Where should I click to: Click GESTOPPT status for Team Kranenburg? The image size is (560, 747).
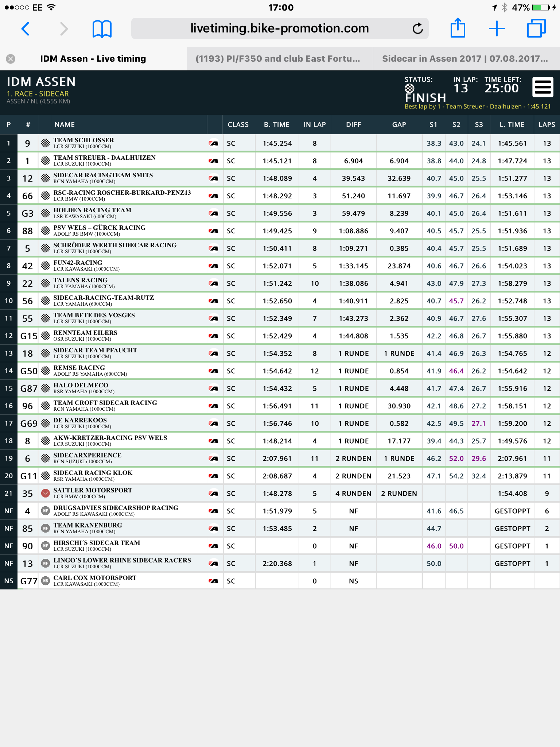coord(512,529)
